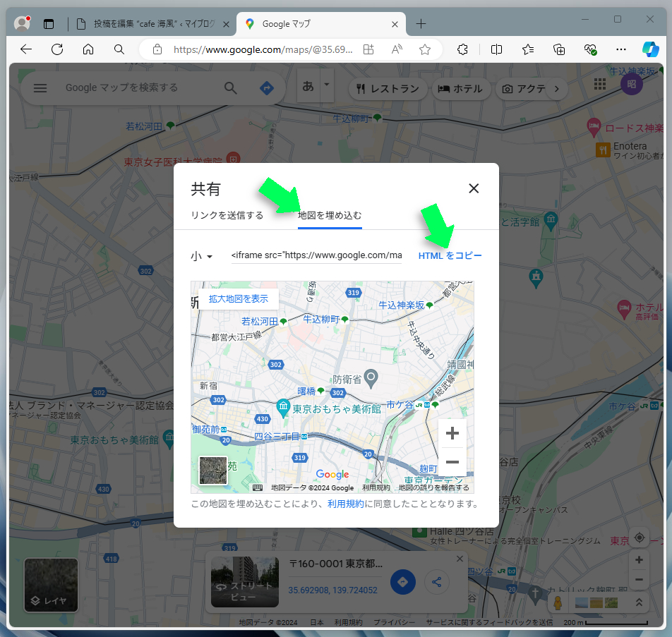Select the Google マップ browser tab
This screenshot has width=672, height=637.
pos(321,24)
